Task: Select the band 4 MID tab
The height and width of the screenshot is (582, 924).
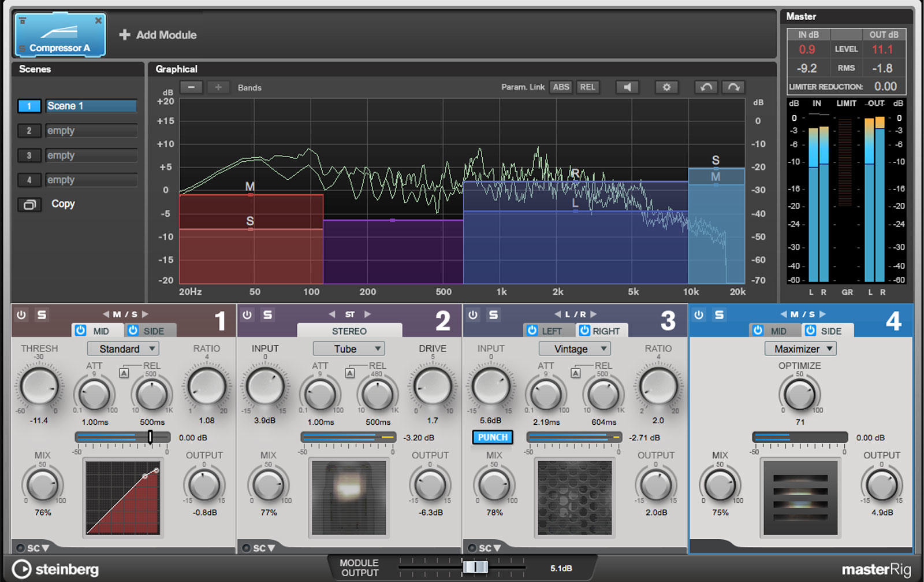Action: [x=774, y=331]
